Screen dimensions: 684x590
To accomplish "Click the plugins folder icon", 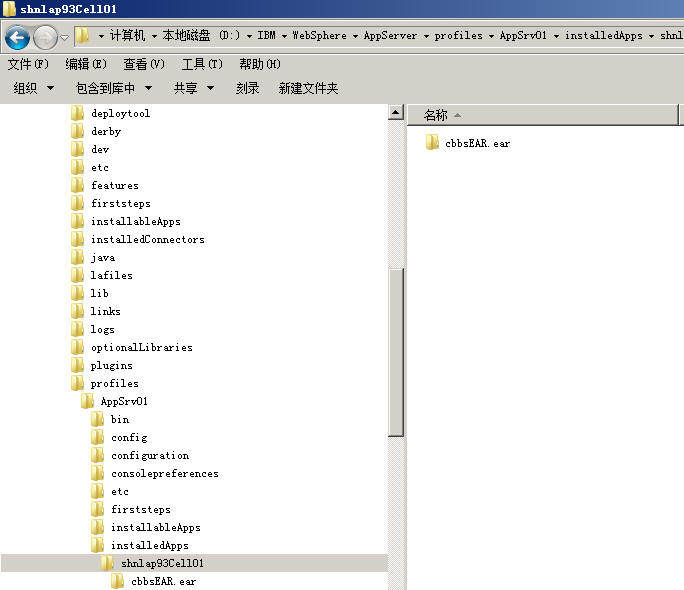I will (77, 365).
